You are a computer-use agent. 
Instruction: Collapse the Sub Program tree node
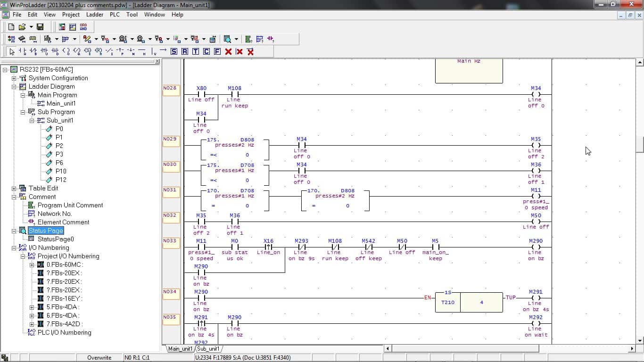click(x=23, y=112)
